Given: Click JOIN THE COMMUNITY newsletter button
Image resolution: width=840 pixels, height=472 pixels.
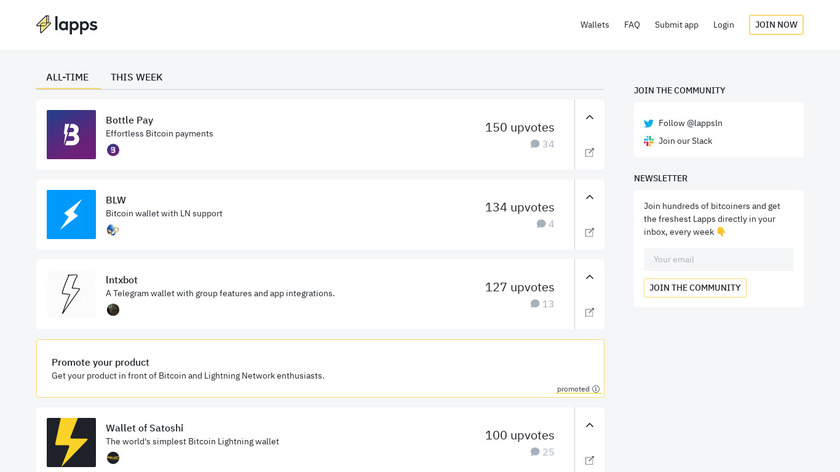Looking at the screenshot, I should pyautogui.click(x=695, y=288).
